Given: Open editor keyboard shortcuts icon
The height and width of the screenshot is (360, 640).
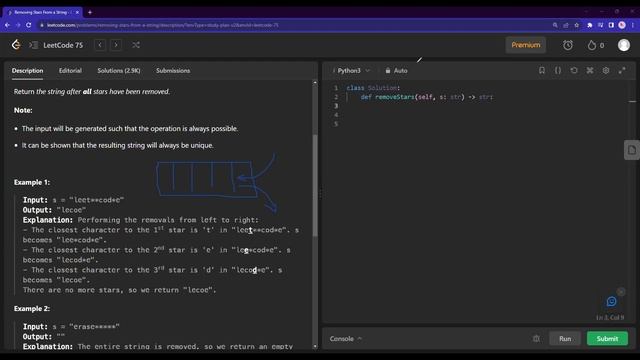Looking at the screenshot, I should click(590, 70).
